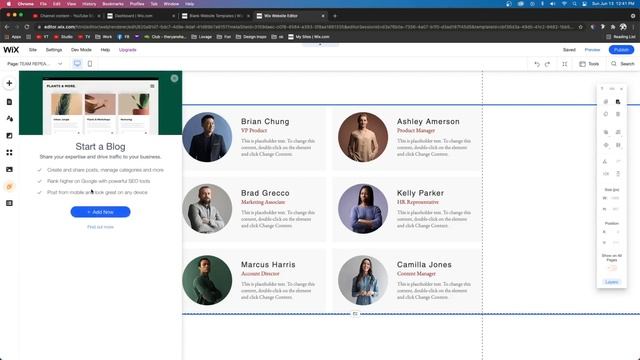This screenshot has width=640, height=360.
Task: Select the Brad Grecco name text
Action: [265, 193]
